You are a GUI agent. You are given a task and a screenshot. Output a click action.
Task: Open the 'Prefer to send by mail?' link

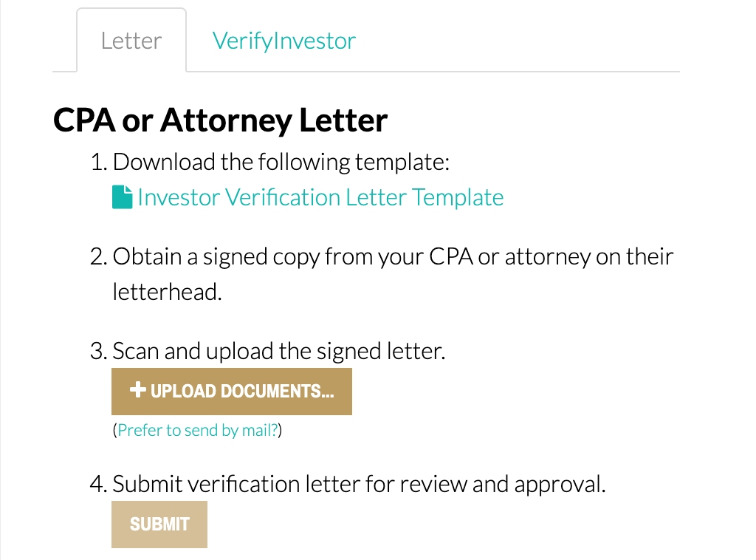(x=198, y=430)
